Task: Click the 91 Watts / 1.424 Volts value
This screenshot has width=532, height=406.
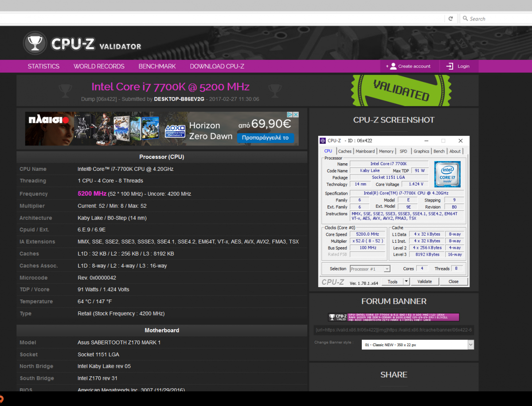Action: pos(103,290)
